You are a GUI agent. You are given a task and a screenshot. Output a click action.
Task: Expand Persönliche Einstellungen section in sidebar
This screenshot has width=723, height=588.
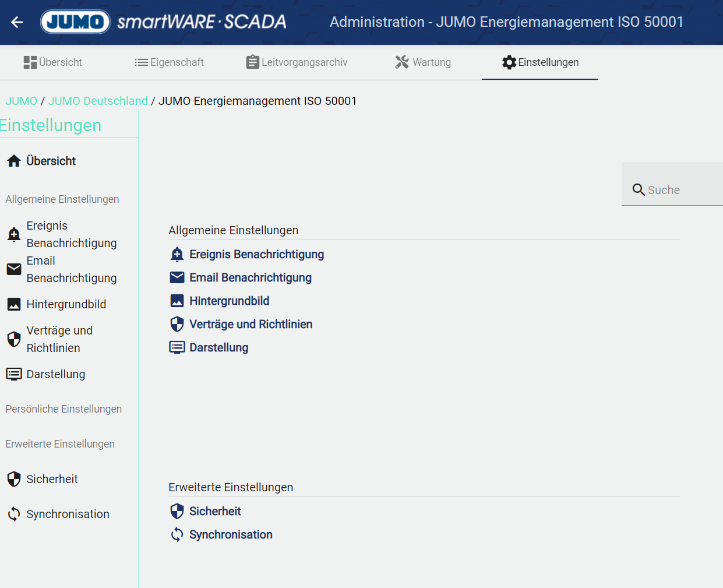tap(64, 409)
